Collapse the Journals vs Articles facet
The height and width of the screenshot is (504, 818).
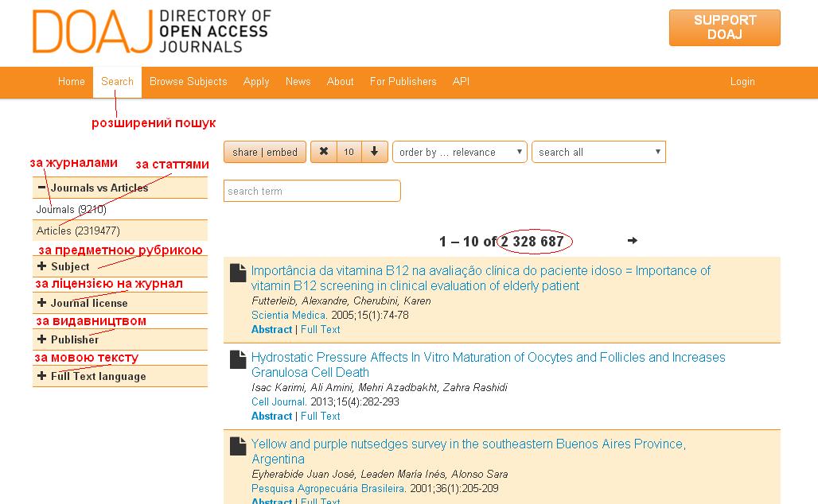42,188
